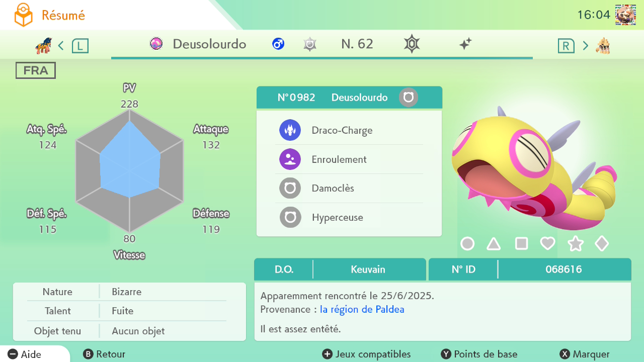The height and width of the screenshot is (362, 644).
Task: Click the Deusolourdo name in top bar
Action: coord(209,44)
